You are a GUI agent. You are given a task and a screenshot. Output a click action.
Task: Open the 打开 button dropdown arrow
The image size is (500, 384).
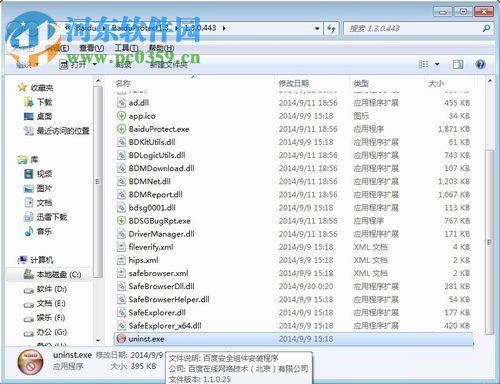click(x=95, y=64)
